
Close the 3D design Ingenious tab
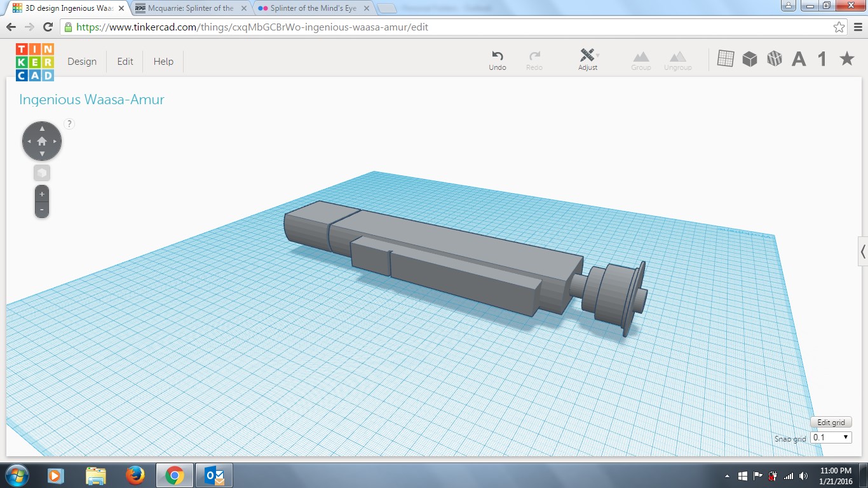121,8
